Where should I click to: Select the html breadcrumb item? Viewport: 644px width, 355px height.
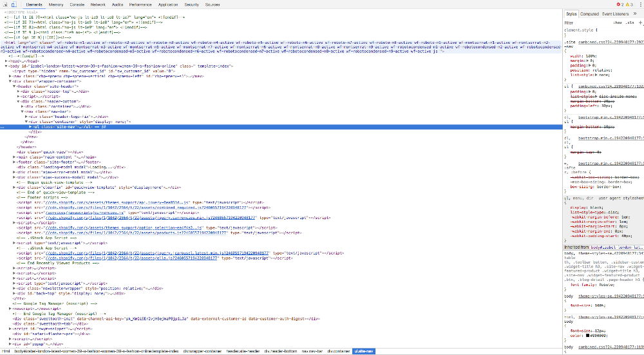point(6,351)
